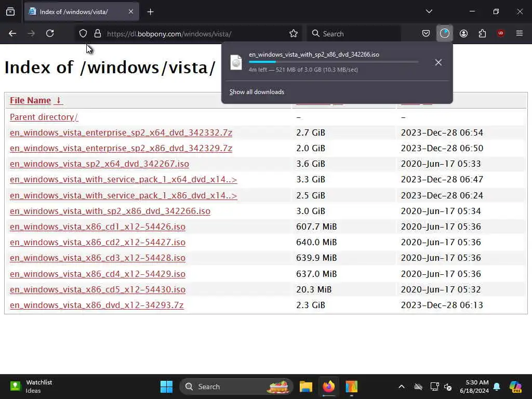Open the Firefox application menu
Image resolution: width=532 pixels, height=399 pixels.
point(520,33)
